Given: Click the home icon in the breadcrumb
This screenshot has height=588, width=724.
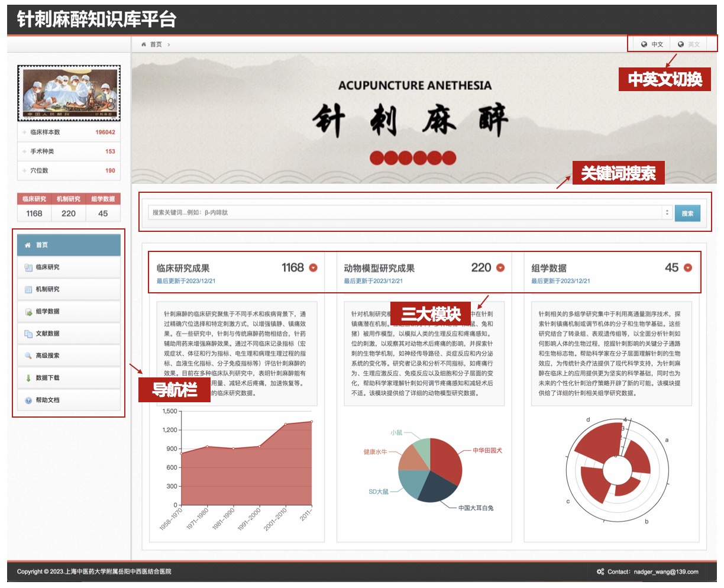Looking at the screenshot, I should (144, 44).
